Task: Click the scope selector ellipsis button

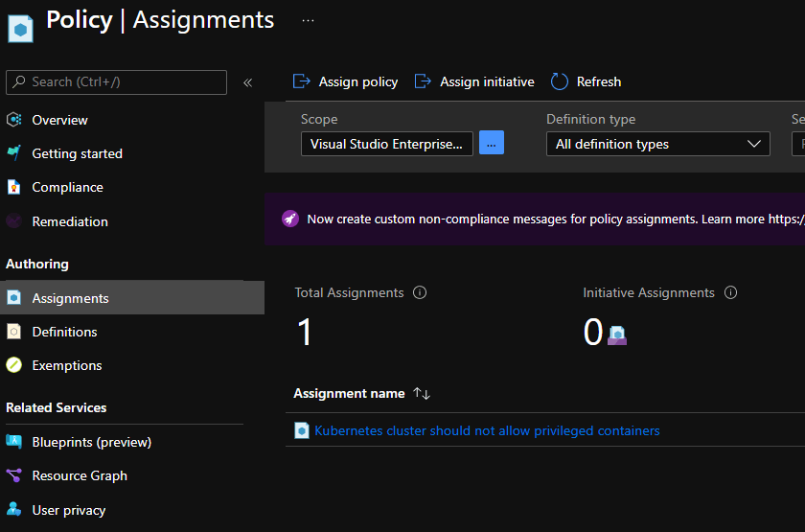Action: (491, 144)
